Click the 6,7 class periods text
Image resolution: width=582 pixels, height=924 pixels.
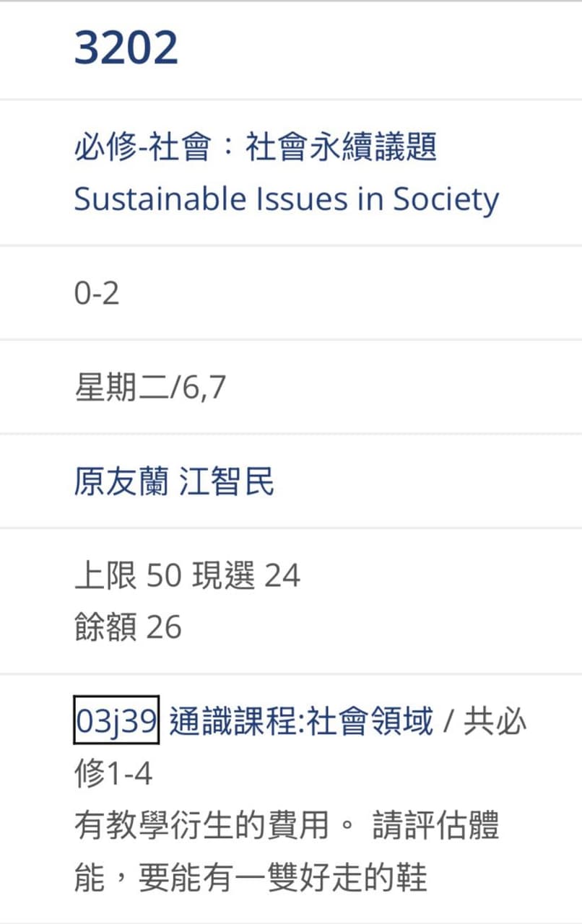coord(205,388)
